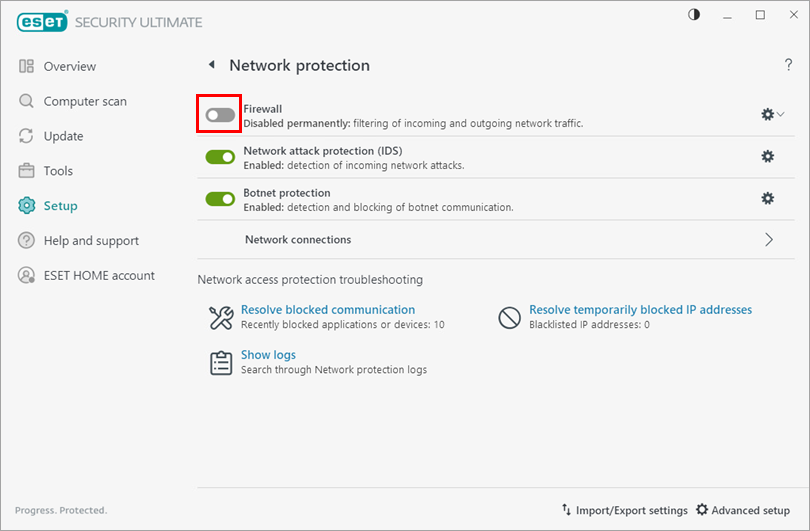Turn off the Botnet protection toggle
The height and width of the screenshot is (531, 810).
pos(220,199)
